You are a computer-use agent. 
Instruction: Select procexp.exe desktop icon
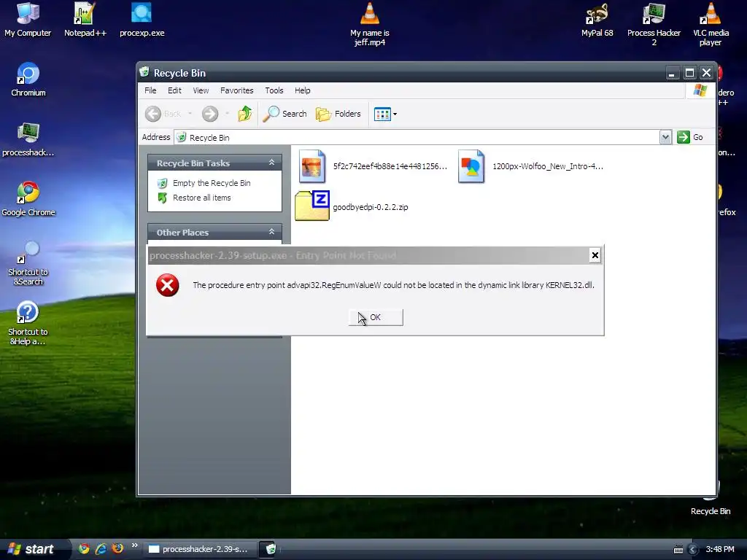coord(142,19)
